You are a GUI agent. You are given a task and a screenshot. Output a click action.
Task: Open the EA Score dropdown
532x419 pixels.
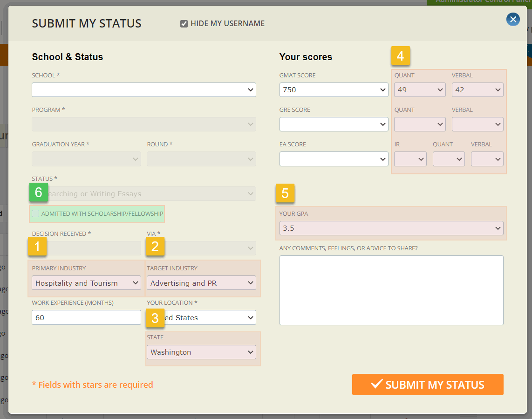(334, 159)
